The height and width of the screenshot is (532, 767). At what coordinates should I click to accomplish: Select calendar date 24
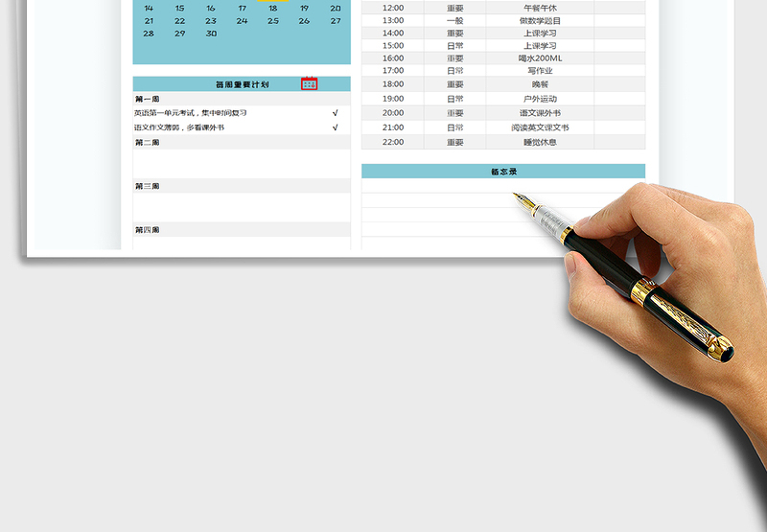point(243,21)
